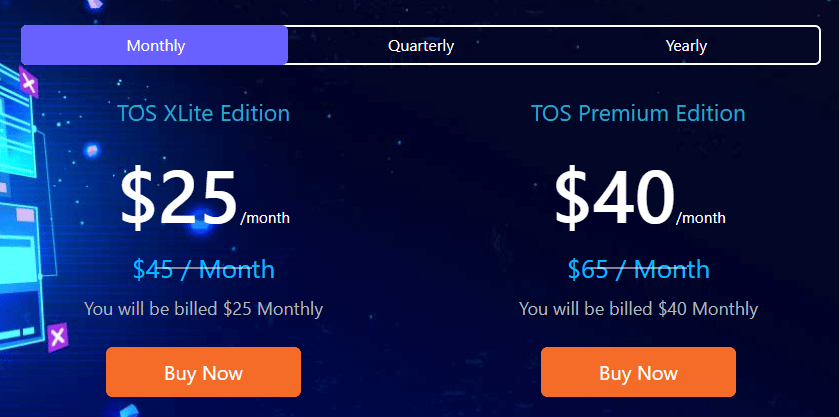
Task: Click the upper purple X icon at left
Action: coord(29,82)
